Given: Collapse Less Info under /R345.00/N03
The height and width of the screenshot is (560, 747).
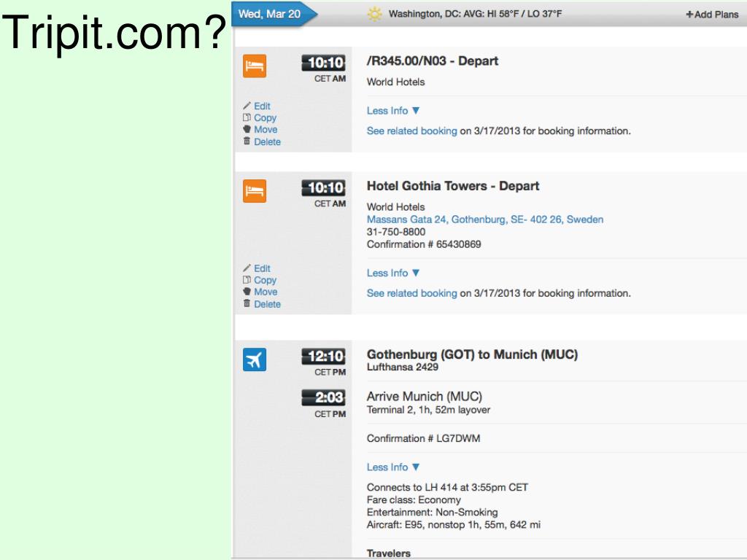Looking at the screenshot, I should tap(393, 111).
